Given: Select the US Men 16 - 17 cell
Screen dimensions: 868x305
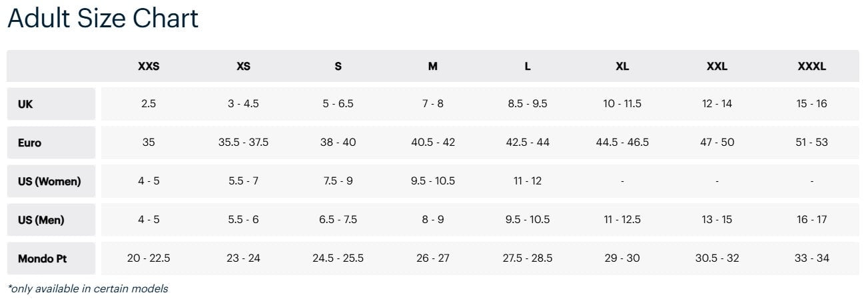Looking at the screenshot, I should point(812,220).
